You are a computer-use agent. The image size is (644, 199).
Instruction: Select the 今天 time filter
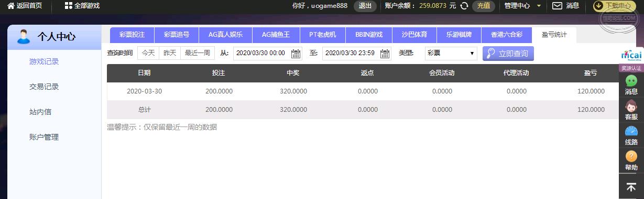(x=148, y=53)
